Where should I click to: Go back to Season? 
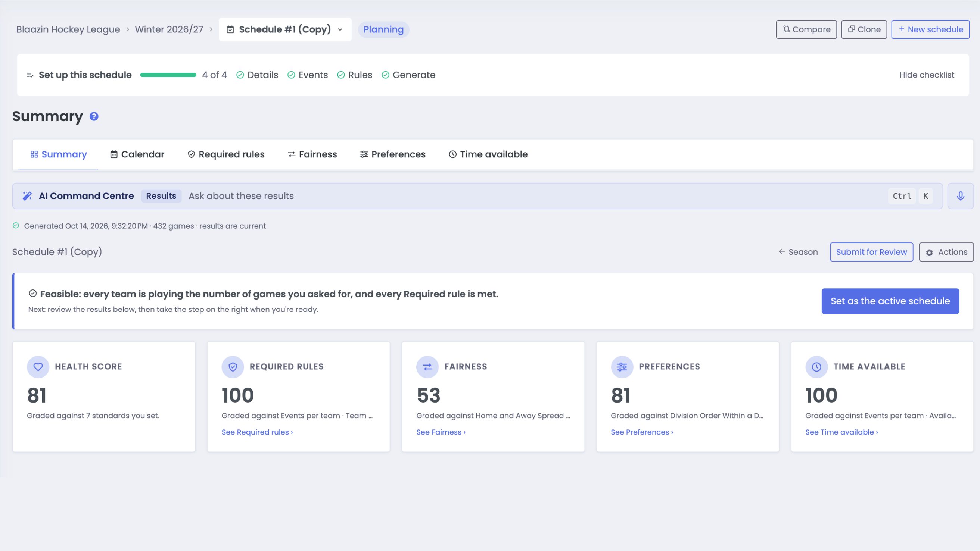coord(798,252)
